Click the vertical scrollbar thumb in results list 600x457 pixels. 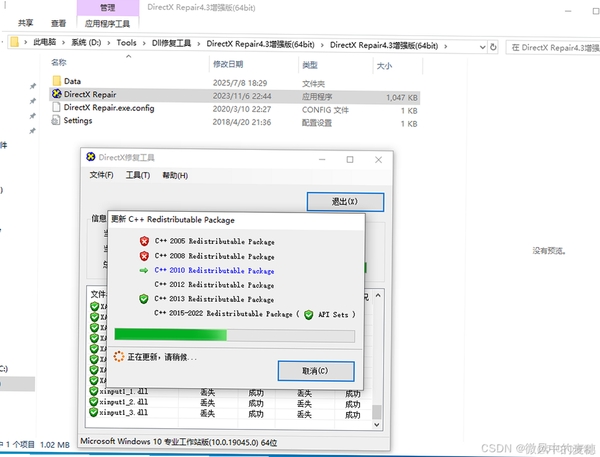(x=377, y=412)
